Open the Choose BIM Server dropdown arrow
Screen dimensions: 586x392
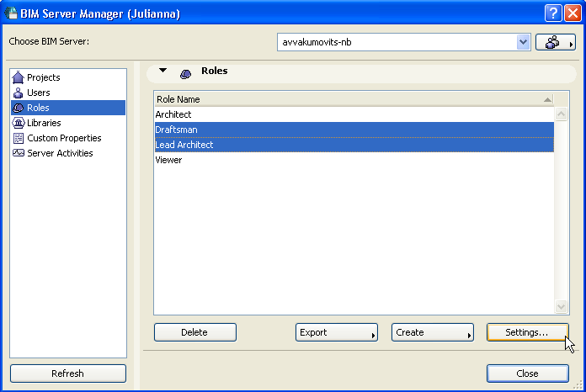(x=523, y=42)
